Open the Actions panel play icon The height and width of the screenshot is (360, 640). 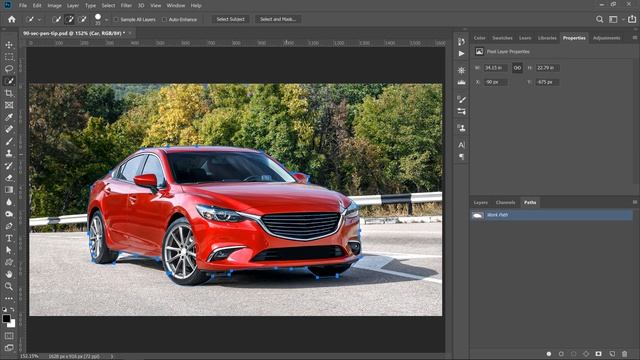pos(461,53)
